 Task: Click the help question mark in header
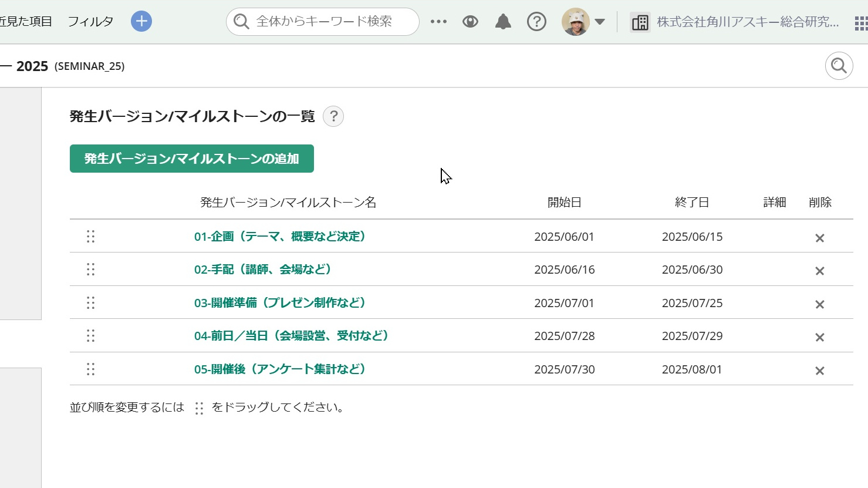click(536, 22)
